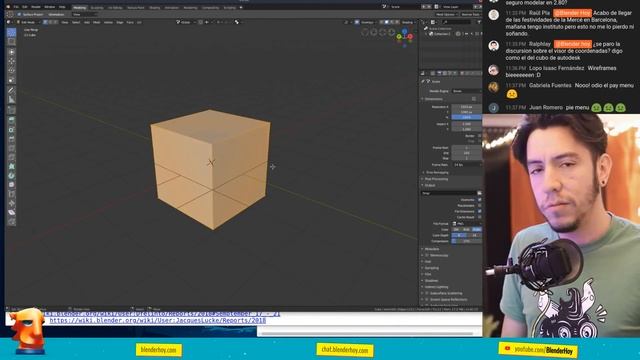Image resolution: width=640 pixels, height=360 pixels.
Task: Click the Collection icon in the outliner
Action: tap(431, 34)
